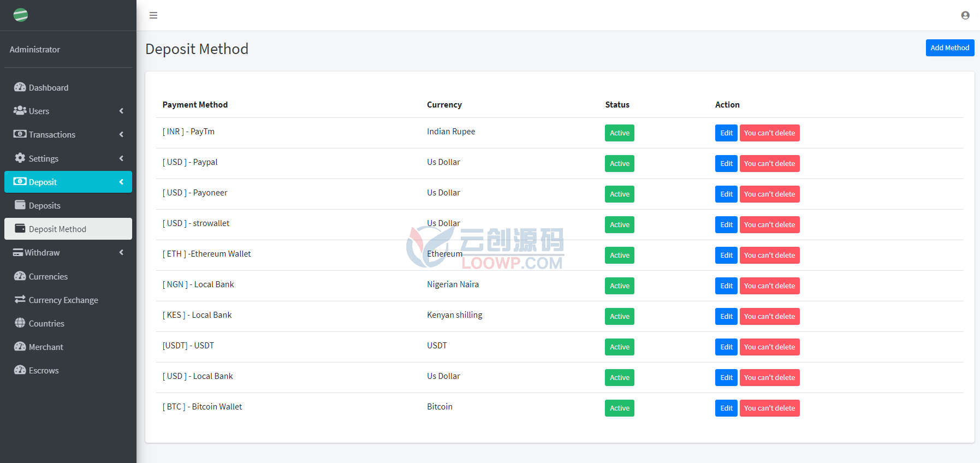Click Active status badge for Payoneer
Screen dimensions: 980x463
pos(620,194)
